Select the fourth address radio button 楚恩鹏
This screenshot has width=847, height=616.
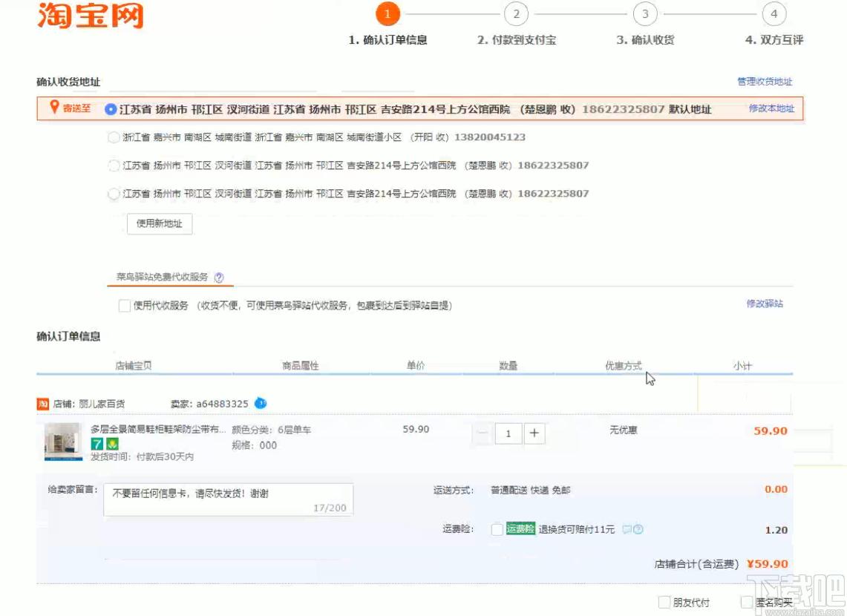114,193
